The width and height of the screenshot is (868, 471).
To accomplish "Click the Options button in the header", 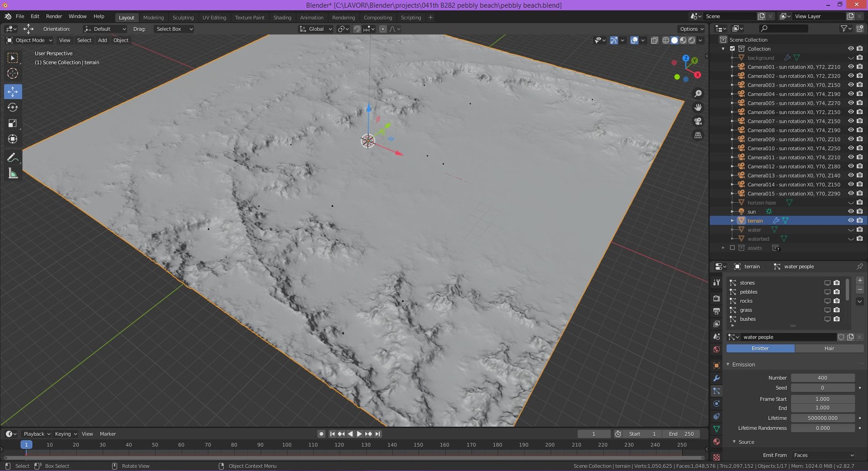I will click(690, 28).
